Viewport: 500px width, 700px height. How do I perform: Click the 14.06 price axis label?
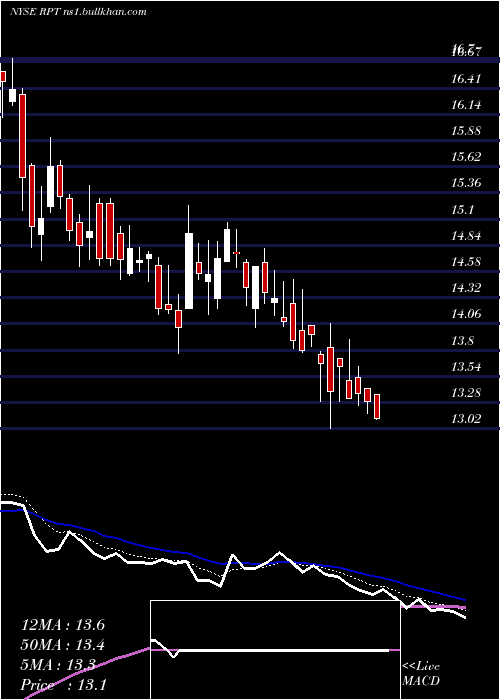pyautogui.click(x=467, y=314)
